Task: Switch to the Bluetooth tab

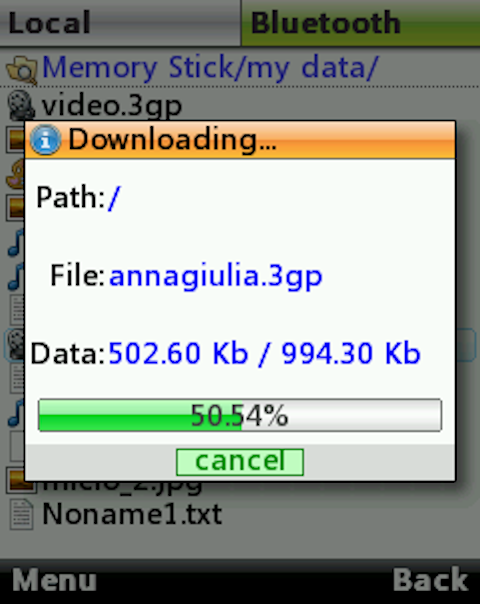Action: pyautogui.click(x=361, y=23)
